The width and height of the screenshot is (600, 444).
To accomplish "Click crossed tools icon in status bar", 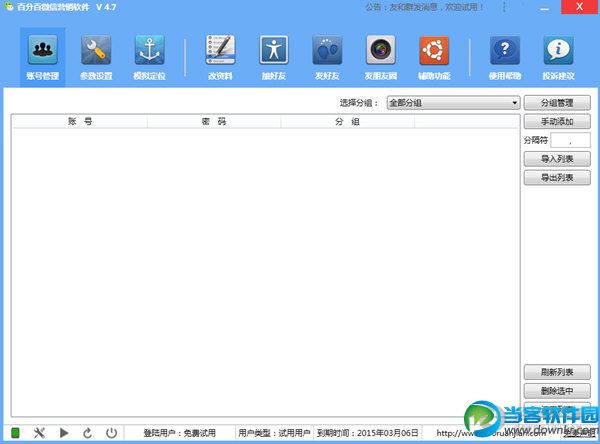I will (x=39, y=433).
